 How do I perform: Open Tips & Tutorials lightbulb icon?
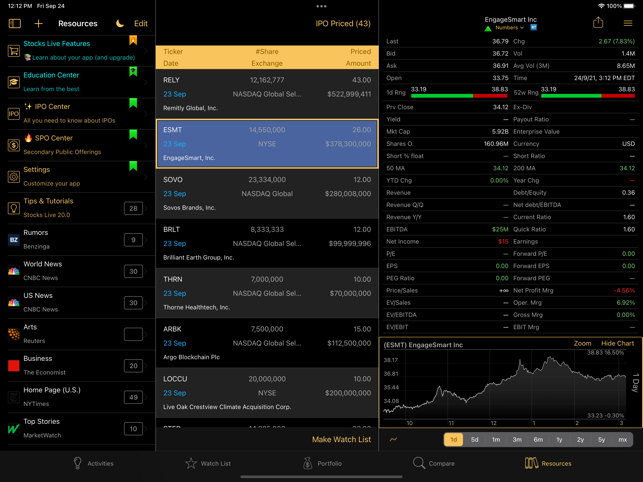(14, 208)
